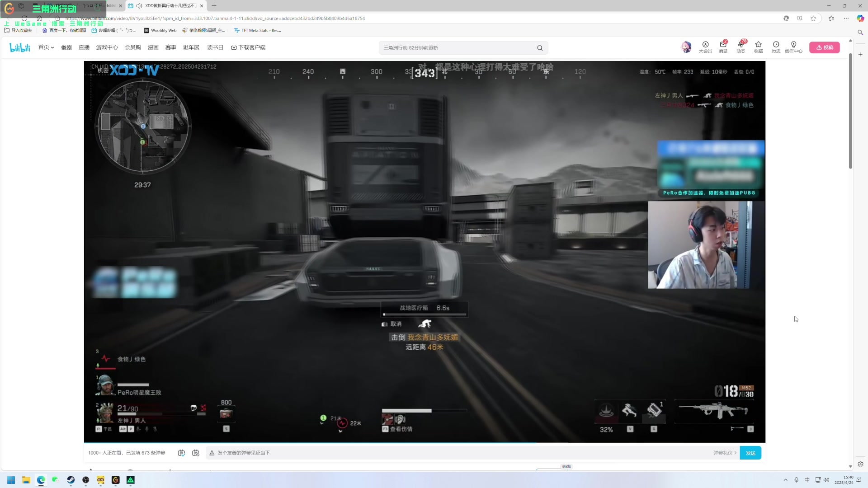Open the TFT Meta Stats bookmark
This screenshot has width=868, height=488.
tap(258, 30)
